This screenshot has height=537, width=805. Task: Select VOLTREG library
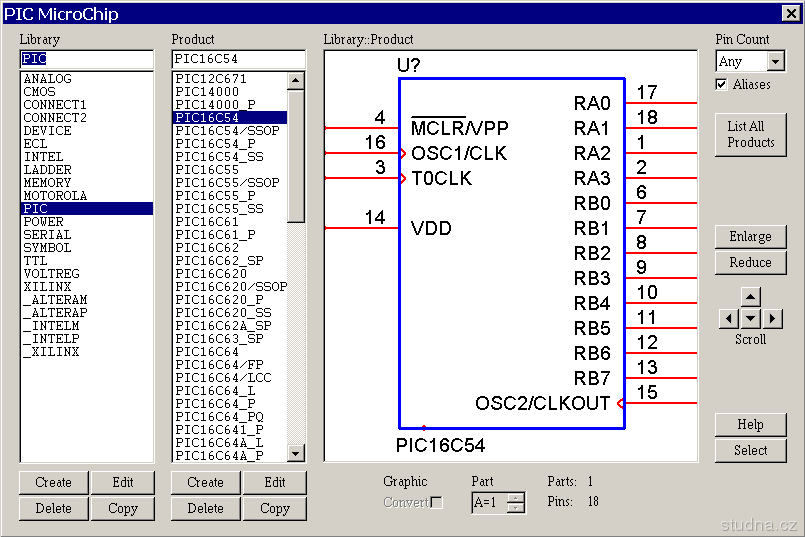(x=87, y=274)
